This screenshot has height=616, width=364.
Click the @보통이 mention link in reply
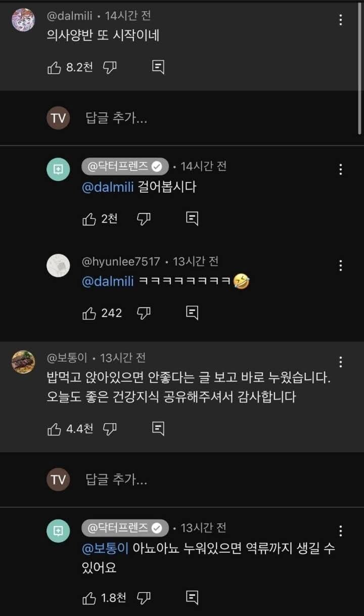pos(105,548)
